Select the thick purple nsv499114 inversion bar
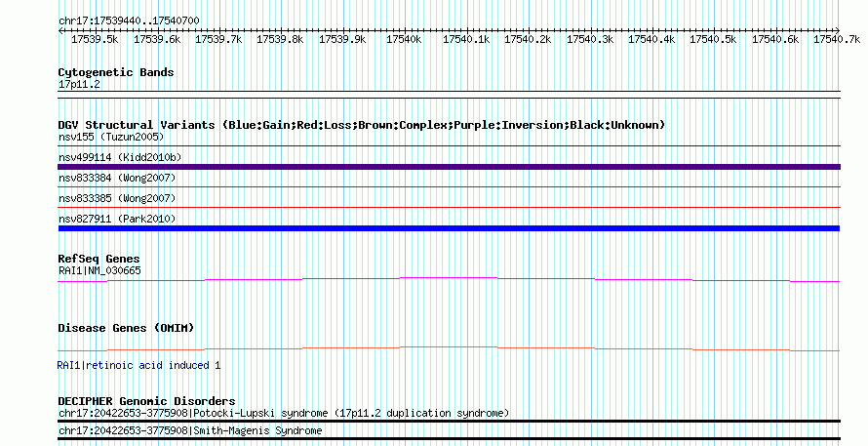This screenshot has width=868, height=446. click(x=449, y=167)
